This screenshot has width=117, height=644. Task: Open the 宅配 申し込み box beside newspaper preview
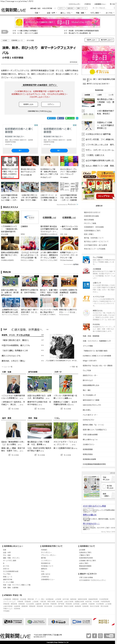108,478
